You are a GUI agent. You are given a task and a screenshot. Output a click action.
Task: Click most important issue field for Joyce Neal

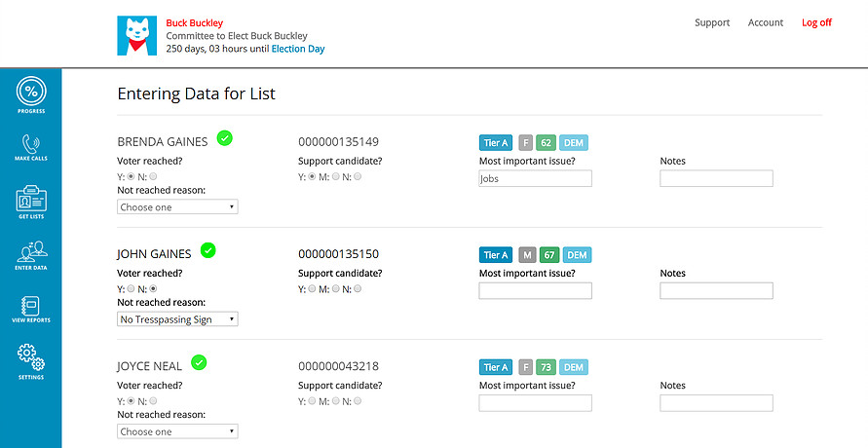[535, 403]
